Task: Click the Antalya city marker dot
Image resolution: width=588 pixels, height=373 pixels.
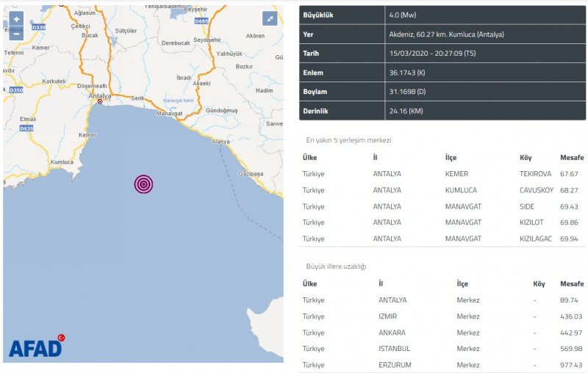Action: pos(100,102)
